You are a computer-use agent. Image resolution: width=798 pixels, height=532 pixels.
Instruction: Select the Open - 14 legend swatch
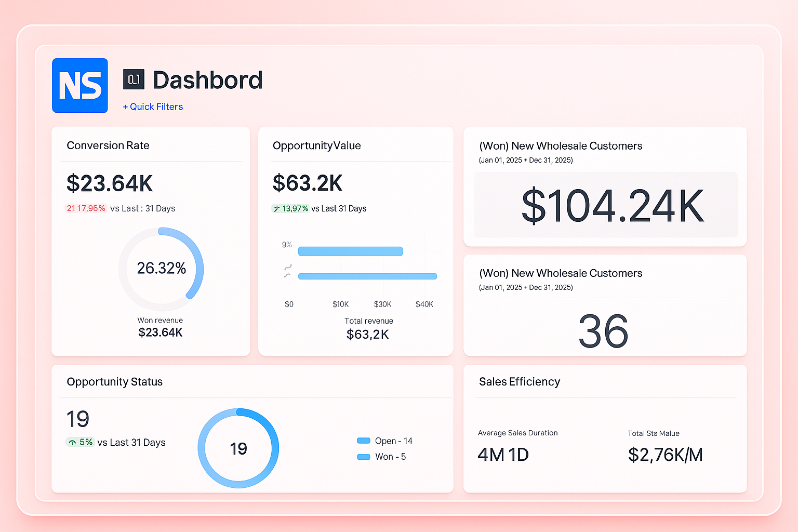(x=363, y=441)
